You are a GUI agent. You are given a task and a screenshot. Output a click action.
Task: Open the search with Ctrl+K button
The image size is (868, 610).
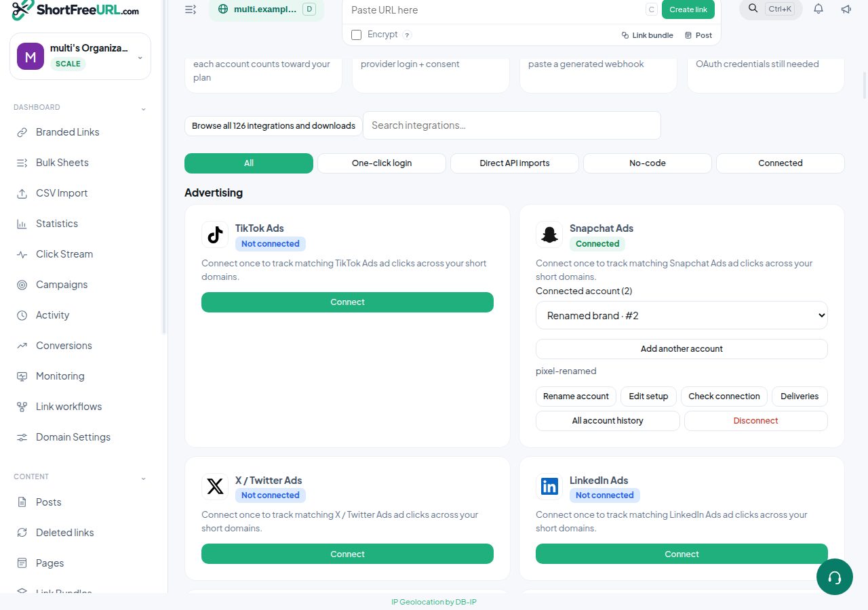pyautogui.click(x=770, y=9)
